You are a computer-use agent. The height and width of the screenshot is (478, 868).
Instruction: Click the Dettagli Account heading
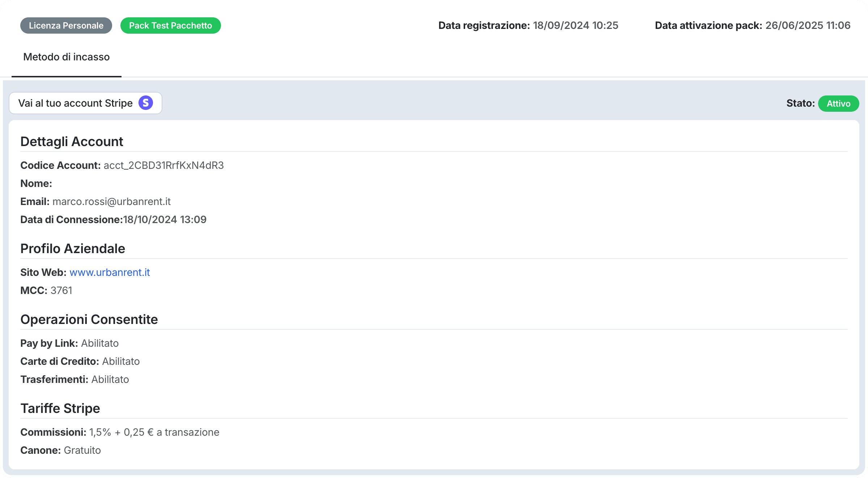tap(72, 141)
